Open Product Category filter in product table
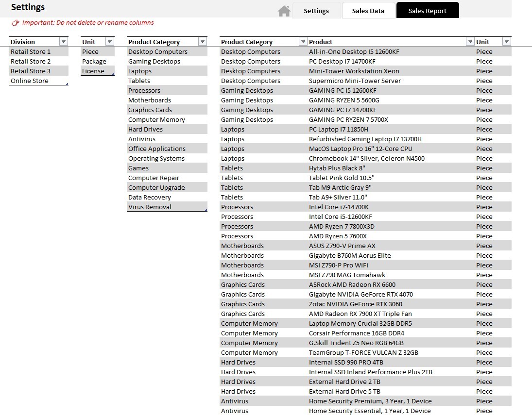Screen dimensions: 532x415 [303, 41]
